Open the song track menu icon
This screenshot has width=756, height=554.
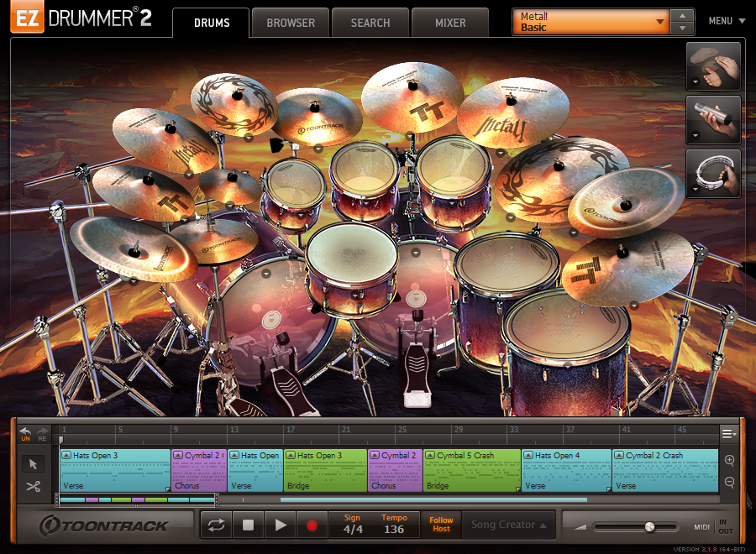click(x=729, y=434)
